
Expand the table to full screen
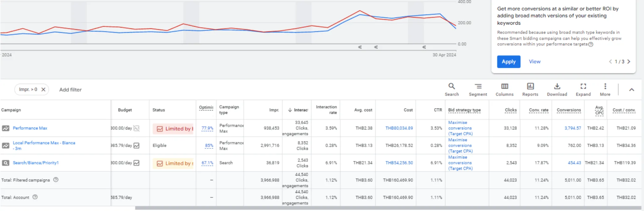[x=583, y=89]
